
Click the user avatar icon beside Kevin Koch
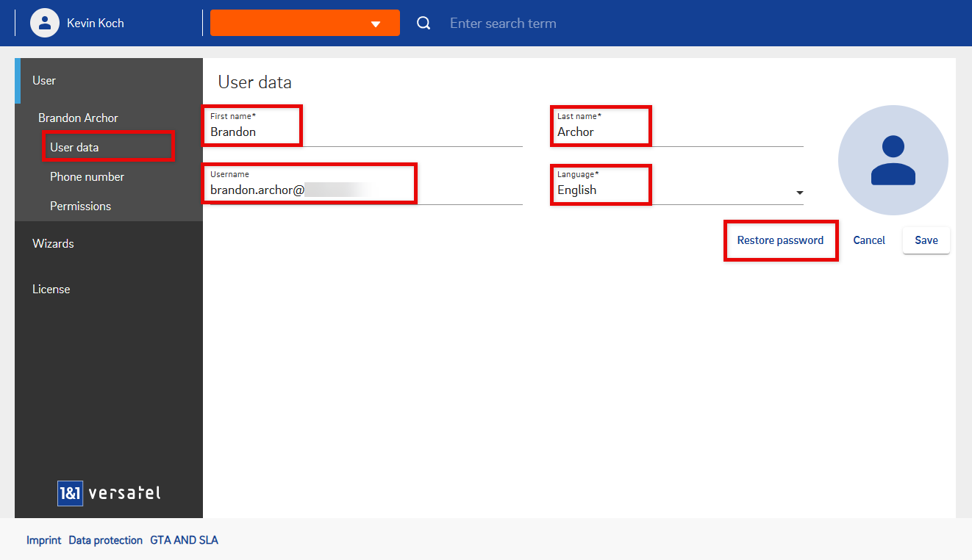tap(45, 23)
